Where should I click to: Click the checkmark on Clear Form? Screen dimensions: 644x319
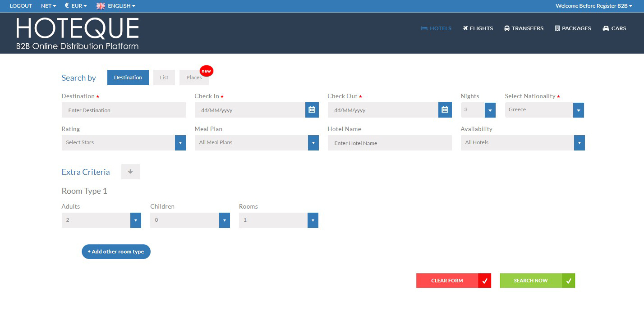click(x=484, y=281)
